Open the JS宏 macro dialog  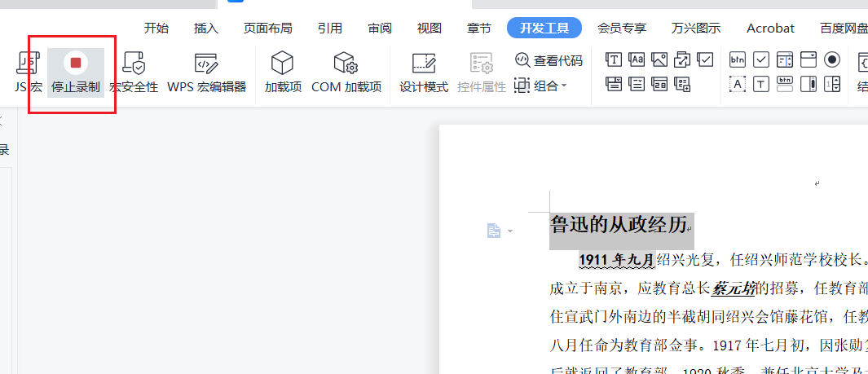[28, 73]
